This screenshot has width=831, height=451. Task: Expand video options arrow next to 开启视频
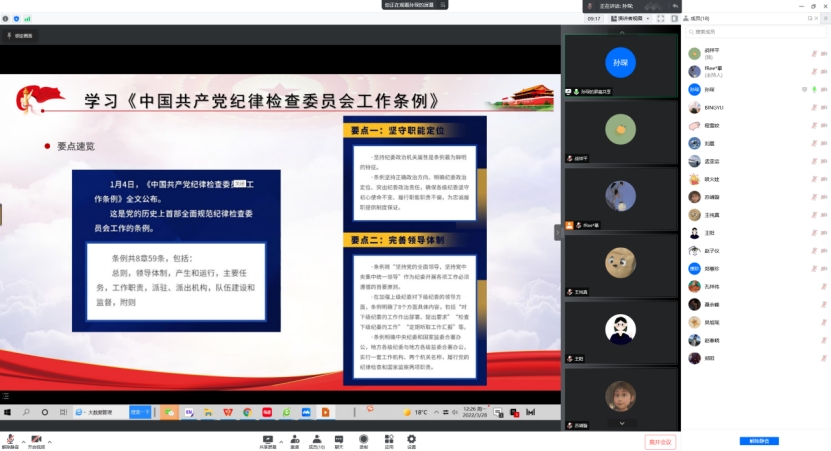pos(50,437)
